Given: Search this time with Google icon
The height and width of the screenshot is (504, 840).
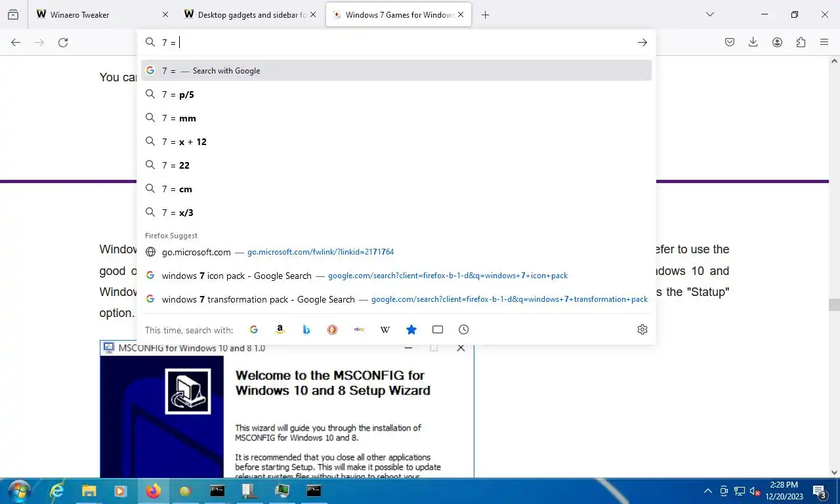Looking at the screenshot, I should point(254,329).
